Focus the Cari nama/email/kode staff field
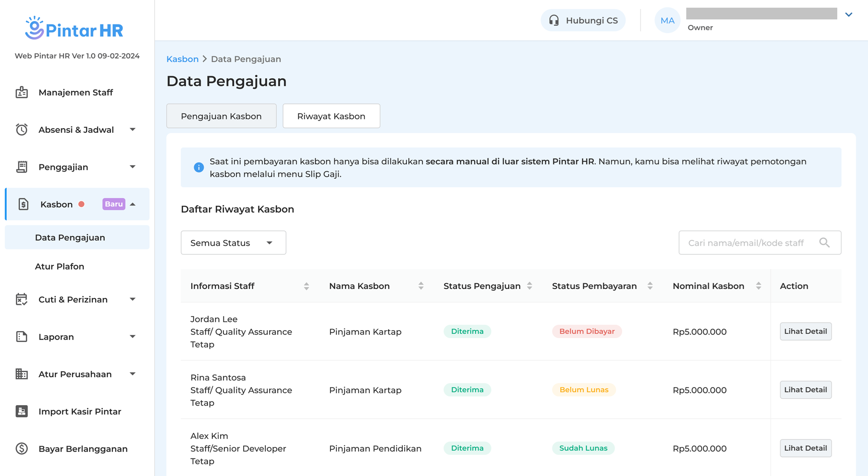This screenshot has height=476, width=868. (746, 243)
